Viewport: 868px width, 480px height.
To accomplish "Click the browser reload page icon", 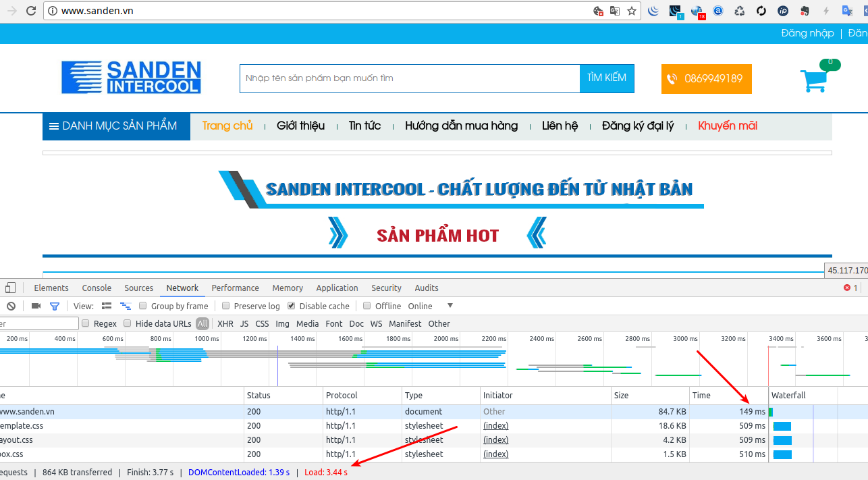I will click(30, 11).
